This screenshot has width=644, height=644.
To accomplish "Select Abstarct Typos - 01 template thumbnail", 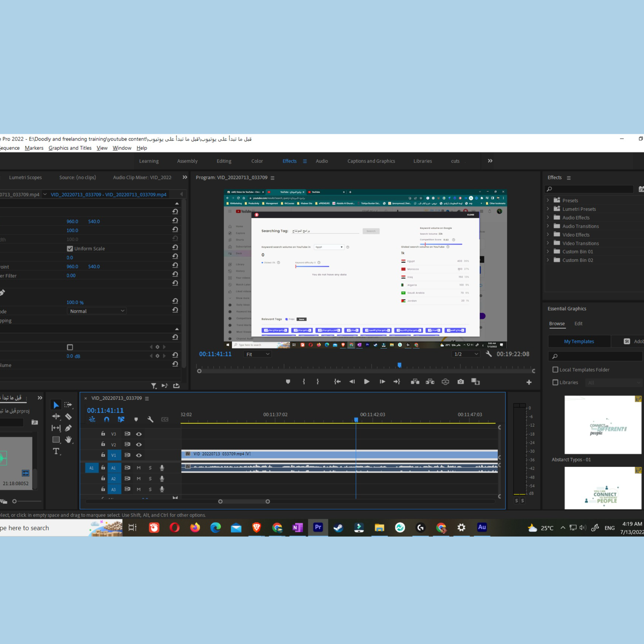I will tap(603, 425).
